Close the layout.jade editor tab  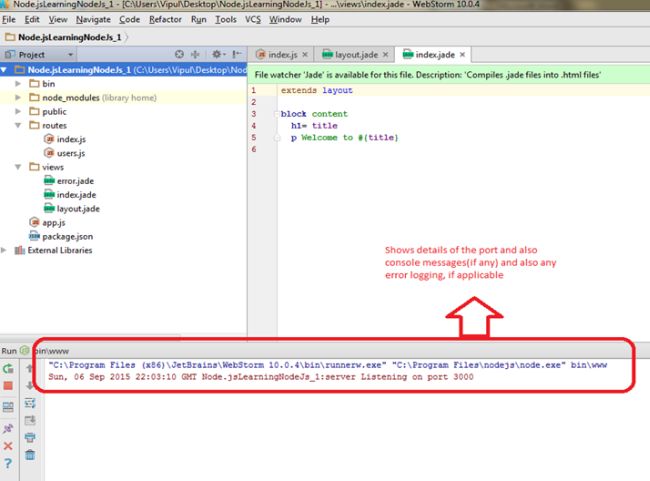pos(386,55)
